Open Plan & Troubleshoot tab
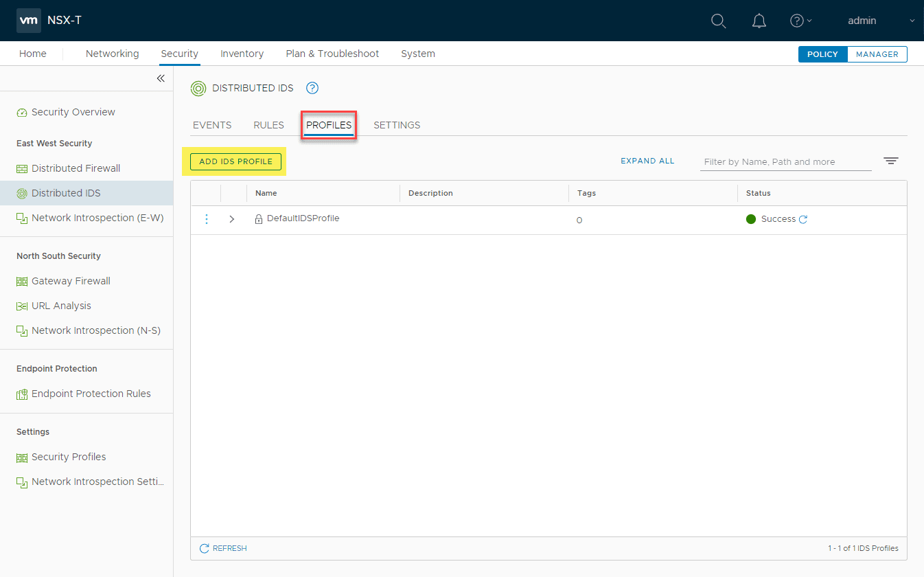Screen dimensions: 924x577 (332, 54)
